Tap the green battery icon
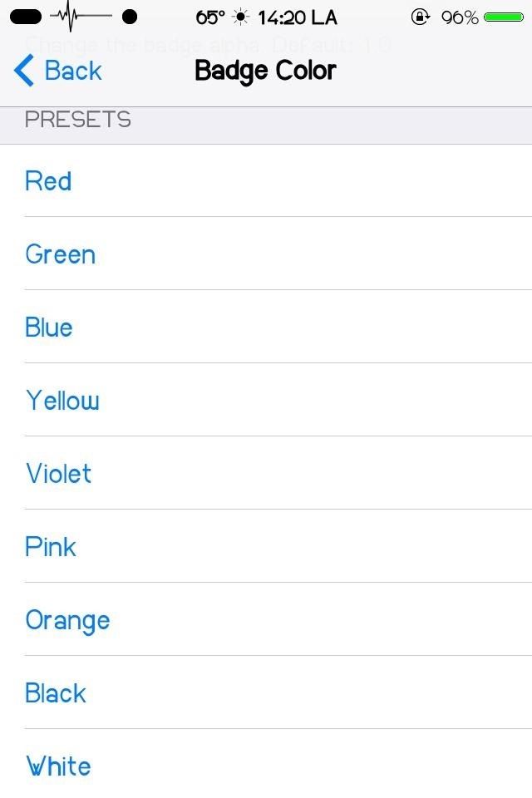Image resolution: width=532 pixels, height=798 pixels. (x=504, y=17)
